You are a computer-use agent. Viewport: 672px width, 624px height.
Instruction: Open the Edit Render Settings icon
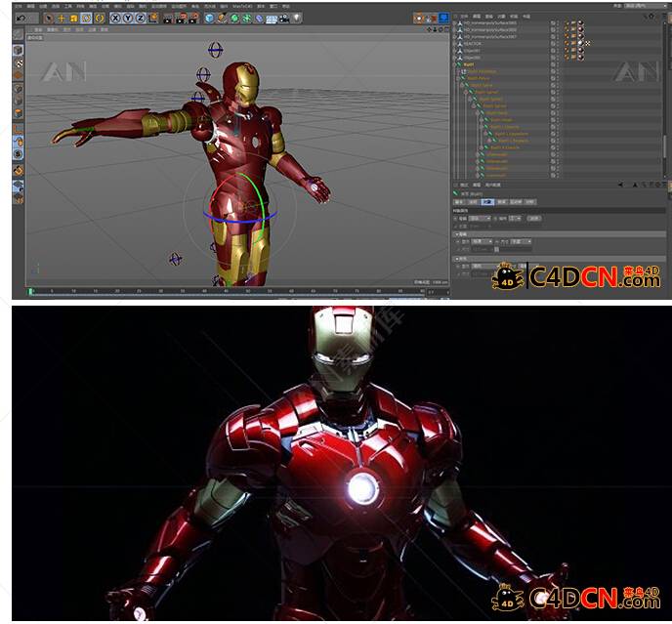(194, 18)
